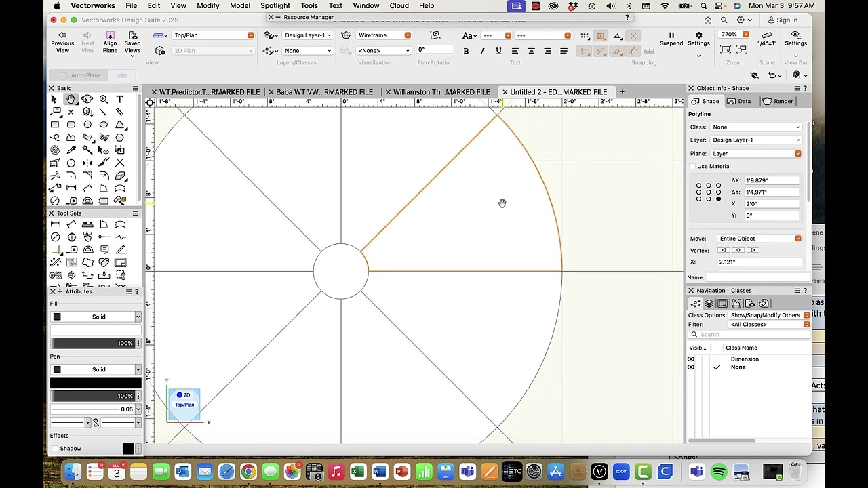This screenshot has height=488, width=868.
Task: Toggle the Shadow effect checkbox
Action: coord(55,449)
